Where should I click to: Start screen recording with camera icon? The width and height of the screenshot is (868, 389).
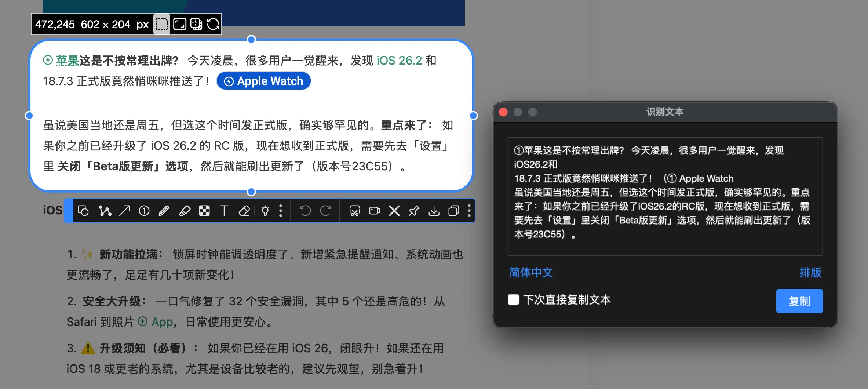374,211
